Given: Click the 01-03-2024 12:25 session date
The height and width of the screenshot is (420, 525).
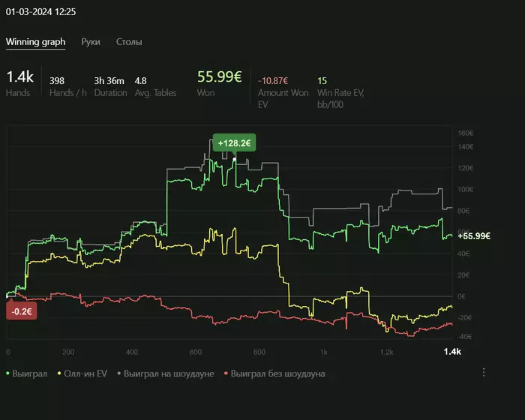Looking at the screenshot, I should pos(40,12).
